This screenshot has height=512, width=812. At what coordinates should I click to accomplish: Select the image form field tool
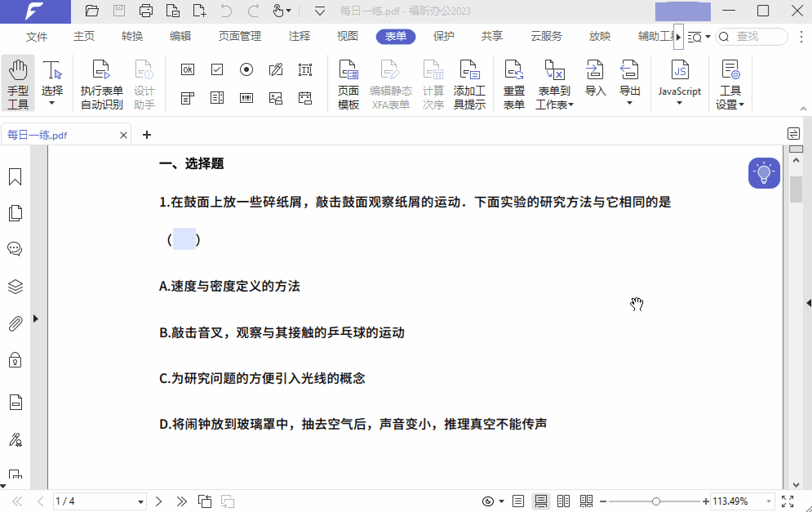click(x=275, y=98)
